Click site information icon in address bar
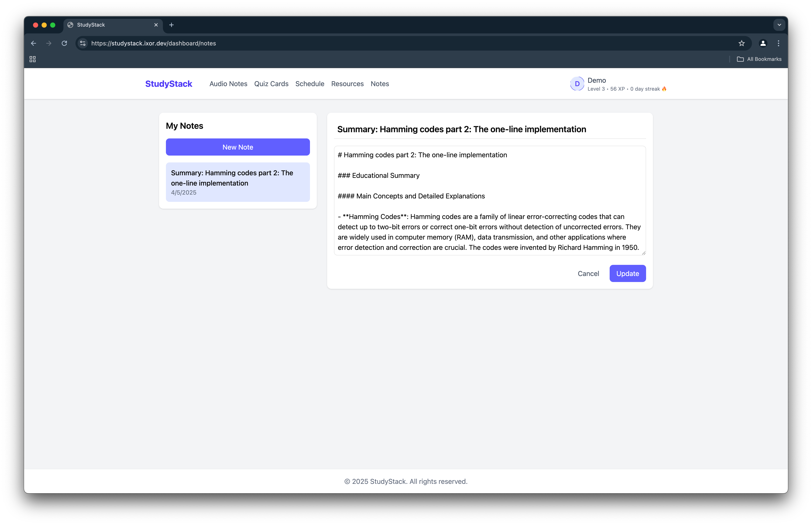812x525 pixels. (x=83, y=43)
